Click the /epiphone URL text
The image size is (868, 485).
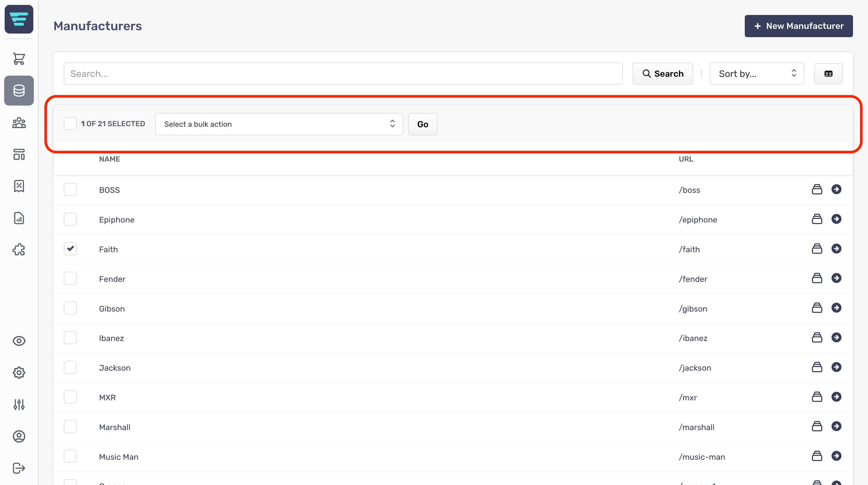698,220
